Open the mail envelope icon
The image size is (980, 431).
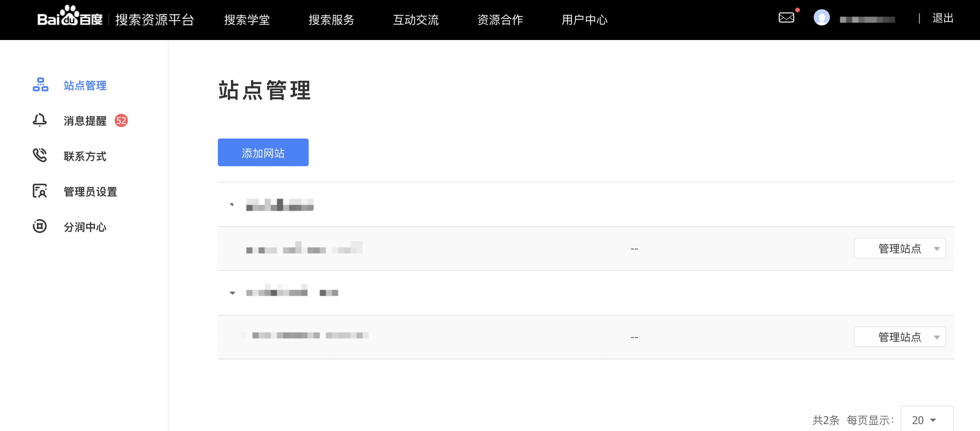click(786, 18)
